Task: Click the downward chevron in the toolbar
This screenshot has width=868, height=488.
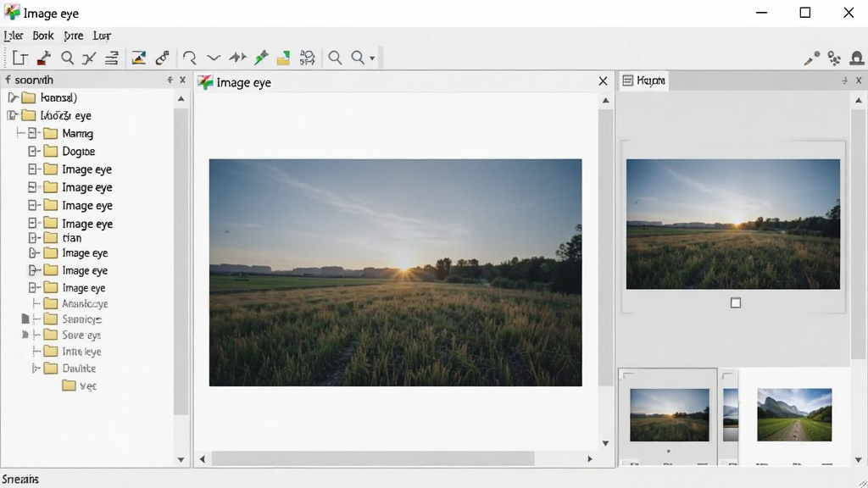Action: [214, 58]
